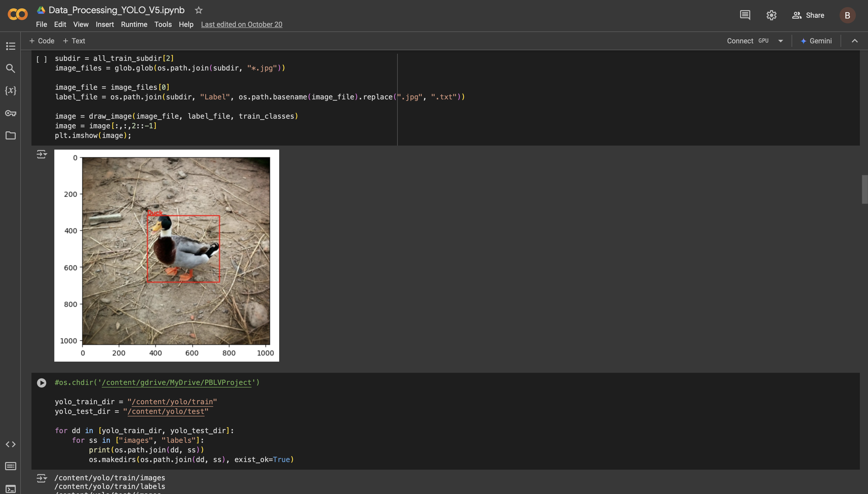868x494 pixels.
Task: Open the notebook search panel
Action: click(10, 68)
